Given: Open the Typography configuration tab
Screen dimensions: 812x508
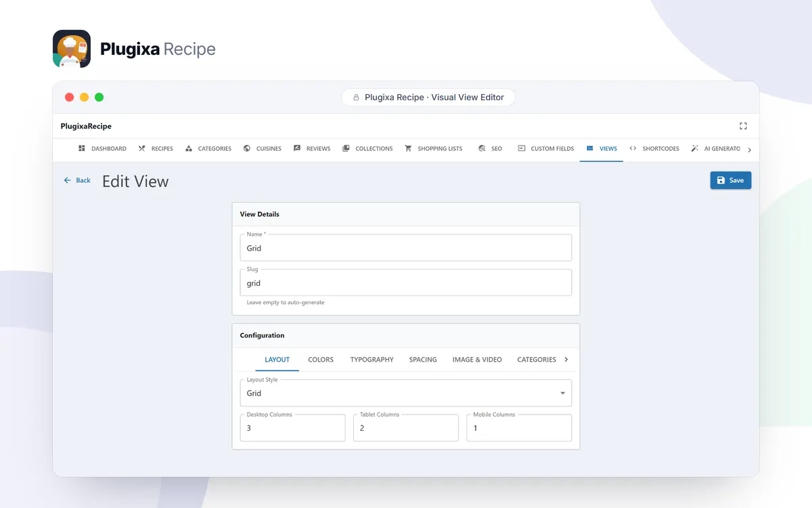Looking at the screenshot, I should pyautogui.click(x=371, y=360).
